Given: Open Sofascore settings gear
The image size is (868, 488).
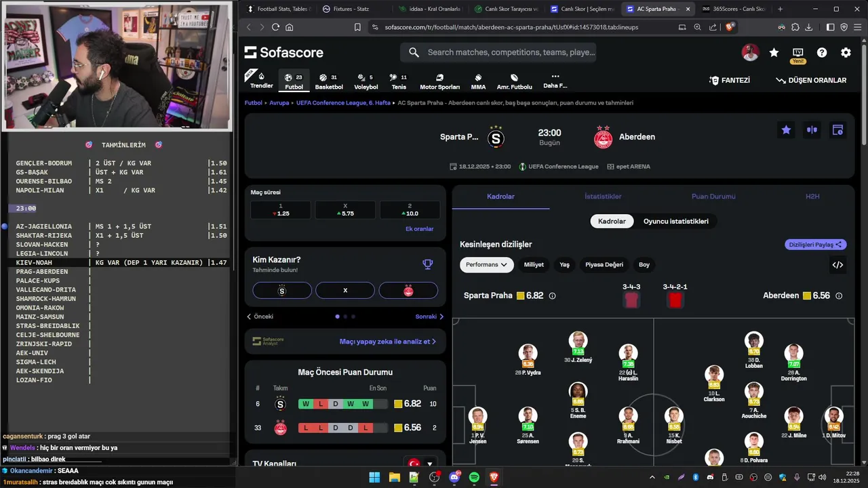Looking at the screenshot, I should point(846,52).
